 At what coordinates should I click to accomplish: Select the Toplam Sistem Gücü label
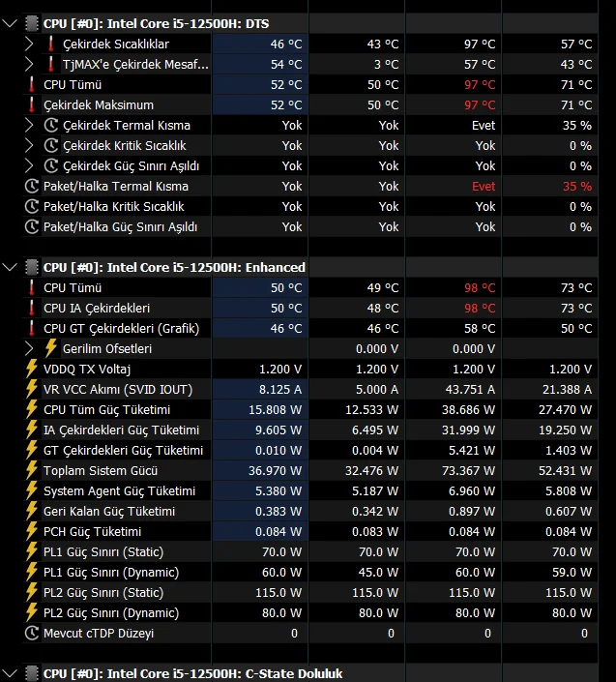pos(101,470)
